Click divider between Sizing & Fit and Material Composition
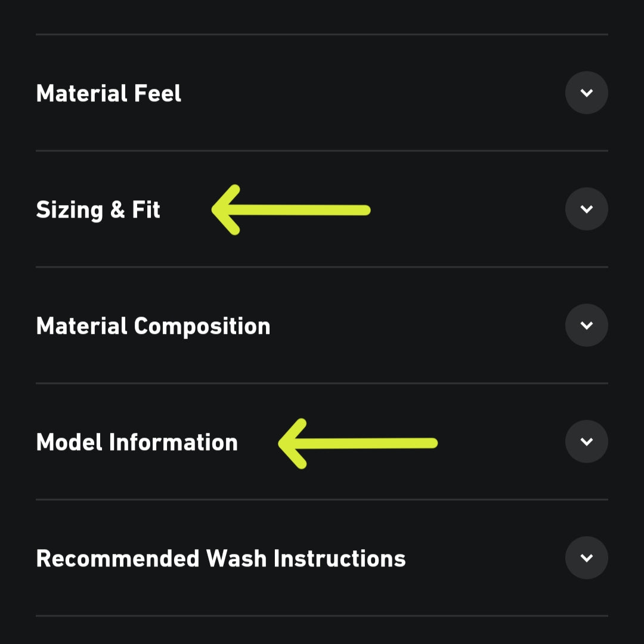Screen dimensions: 644x644 tap(322, 267)
